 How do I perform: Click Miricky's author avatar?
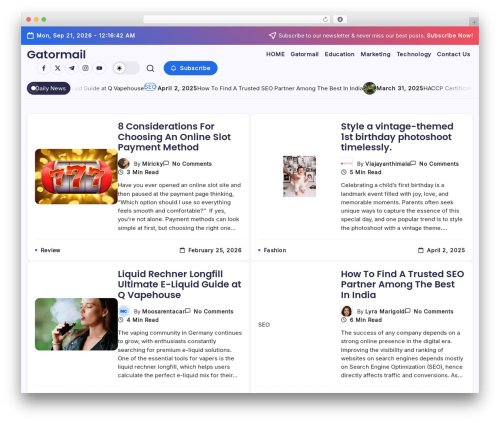coord(124,163)
